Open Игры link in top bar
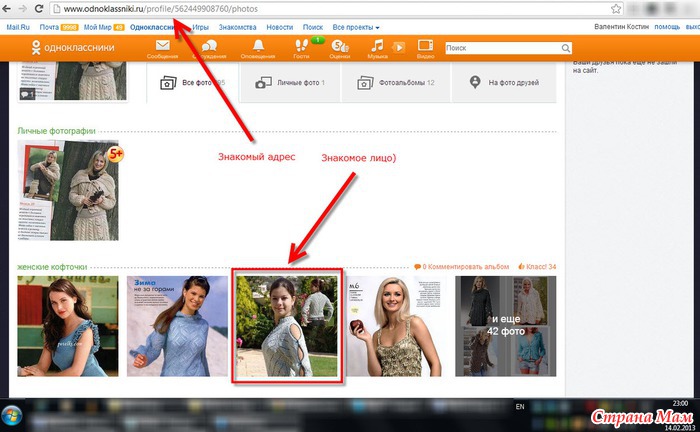This screenshot has width=700, height=432. [200, 27]
